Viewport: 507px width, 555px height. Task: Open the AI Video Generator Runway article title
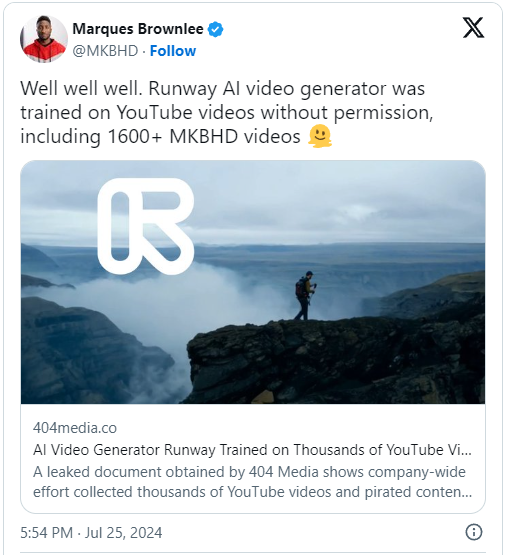coord(252,450)
